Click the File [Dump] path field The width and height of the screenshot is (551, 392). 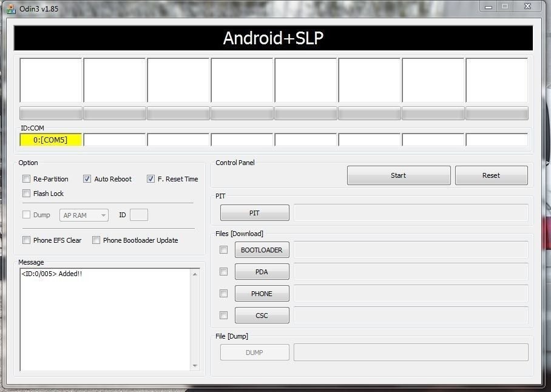click(x=411, y=352)
